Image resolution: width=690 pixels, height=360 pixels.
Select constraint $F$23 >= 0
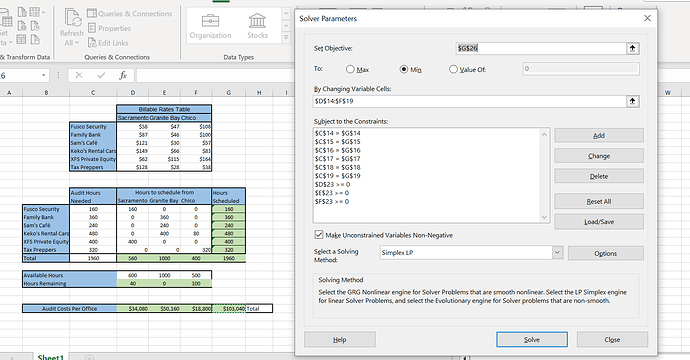[x=332, y=202]
